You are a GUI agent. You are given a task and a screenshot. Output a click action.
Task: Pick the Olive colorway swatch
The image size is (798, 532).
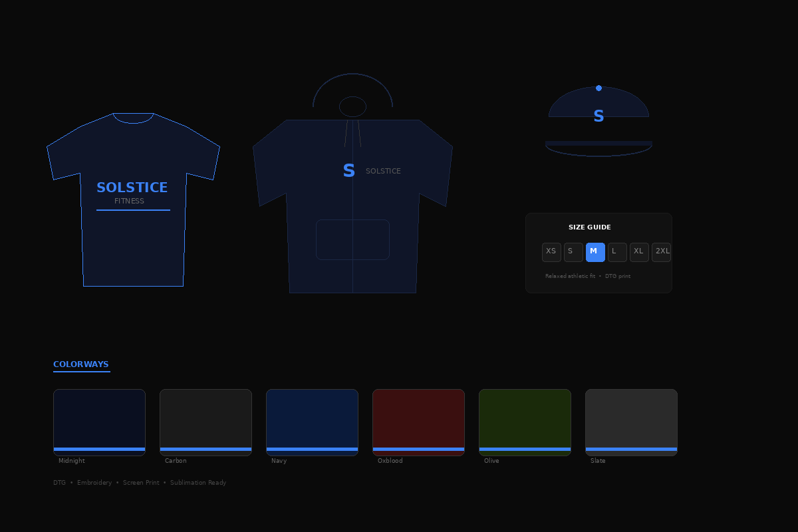[x=525, y=422]
